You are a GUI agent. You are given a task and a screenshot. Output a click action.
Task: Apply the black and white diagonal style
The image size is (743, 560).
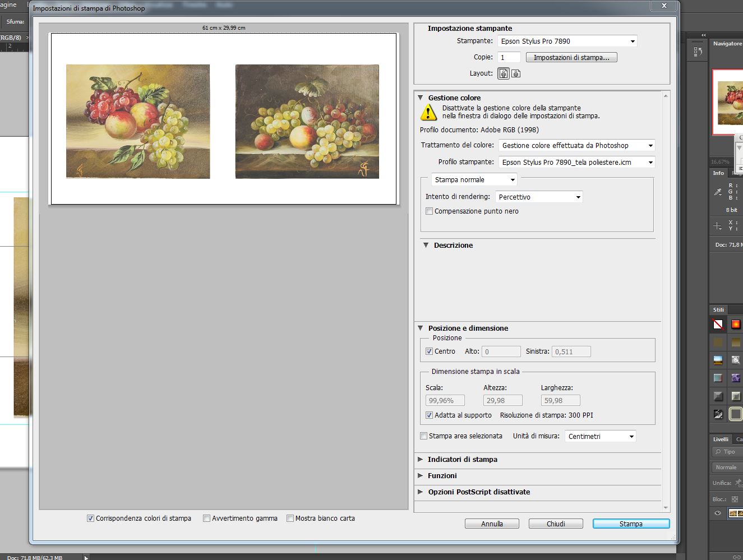pyautogui.click(x=718, y=414)
